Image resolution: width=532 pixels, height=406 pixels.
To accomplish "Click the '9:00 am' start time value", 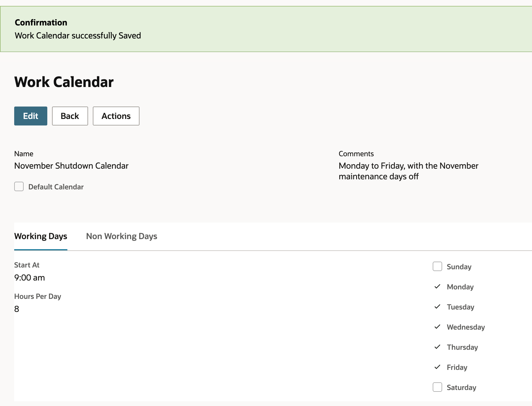I will tap(30, 278).
